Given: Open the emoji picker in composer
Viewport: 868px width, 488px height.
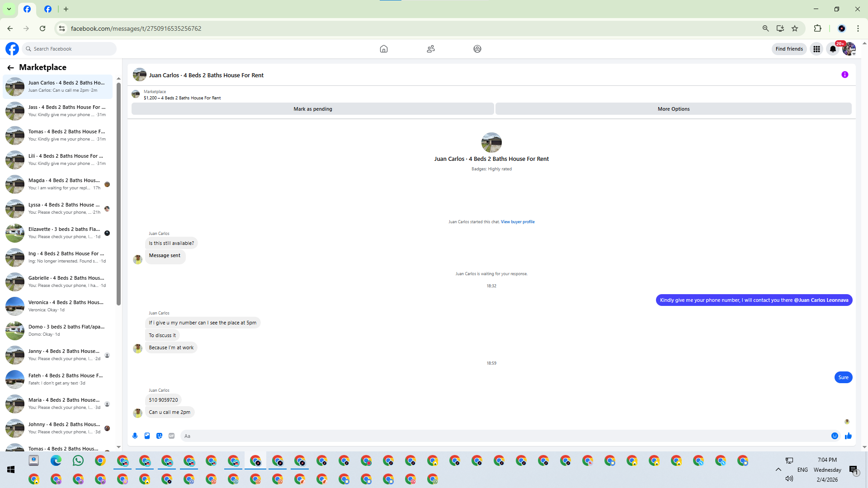Looking at the screenshot, I should coord(835,436).
